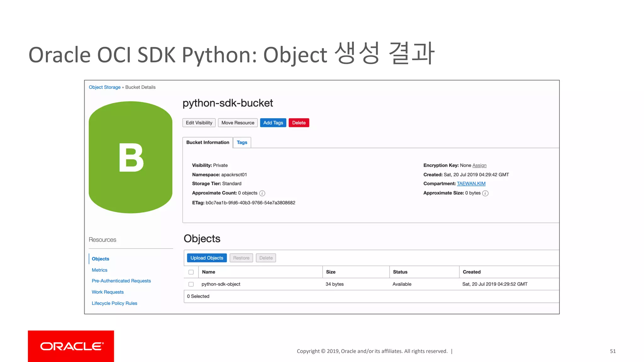Click the grey Delete button above objects table

[x=266, y=258]
